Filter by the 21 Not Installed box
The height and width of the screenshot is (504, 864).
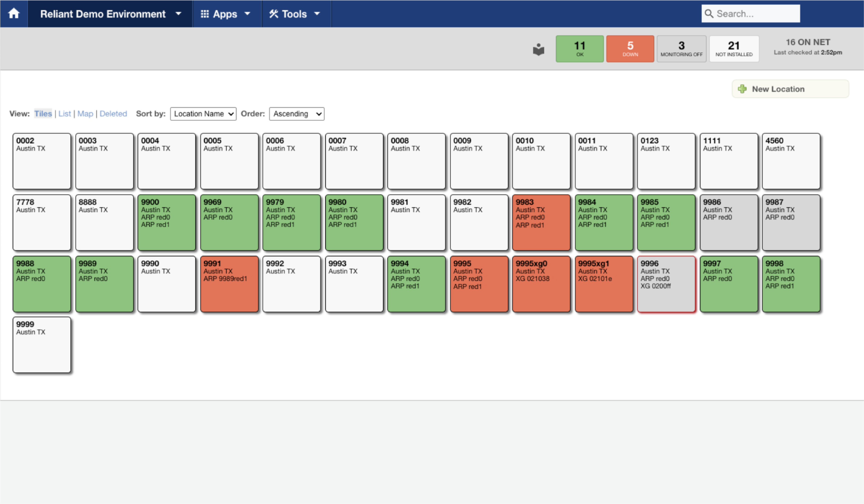click(x=734, y=49)
